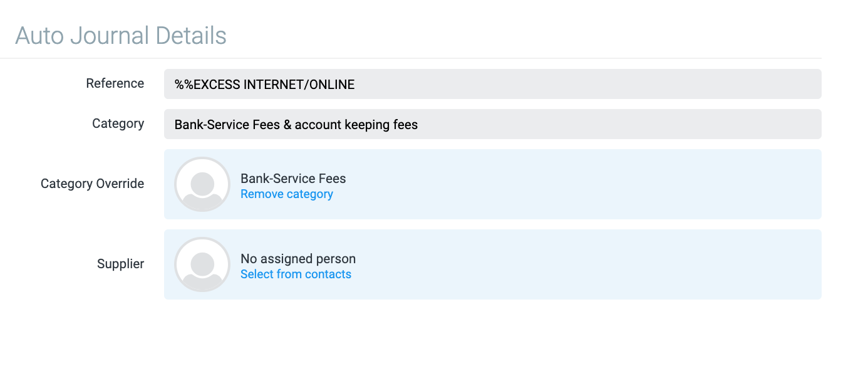
Task: Remove the Bank-Service Fees category override
Action: (x=287, y=194)
